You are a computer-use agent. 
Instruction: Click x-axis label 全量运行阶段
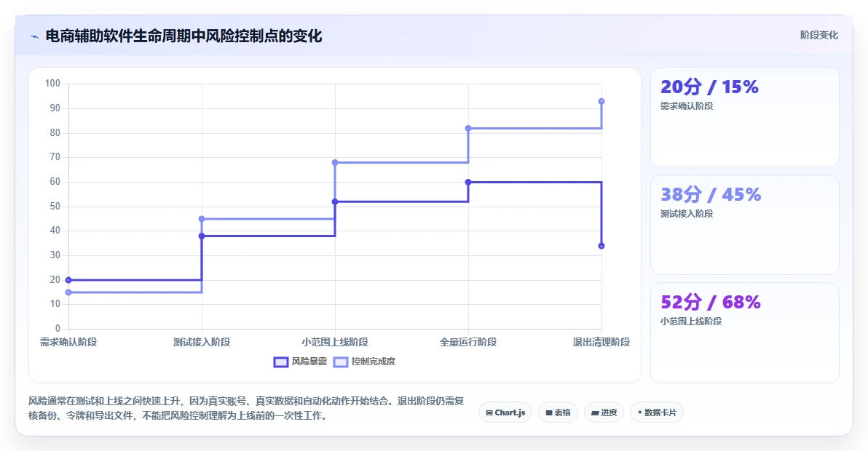468,342
